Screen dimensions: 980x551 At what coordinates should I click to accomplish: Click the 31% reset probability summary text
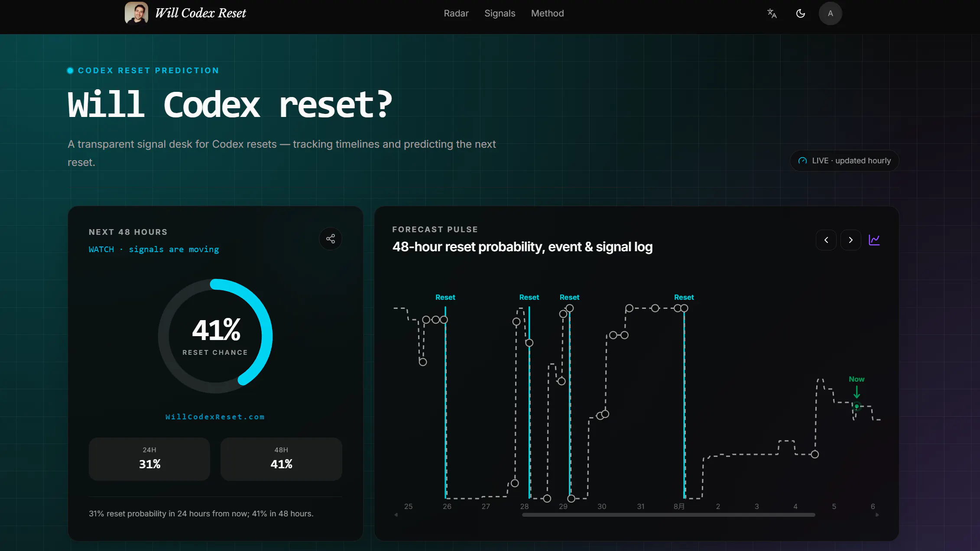201,514
